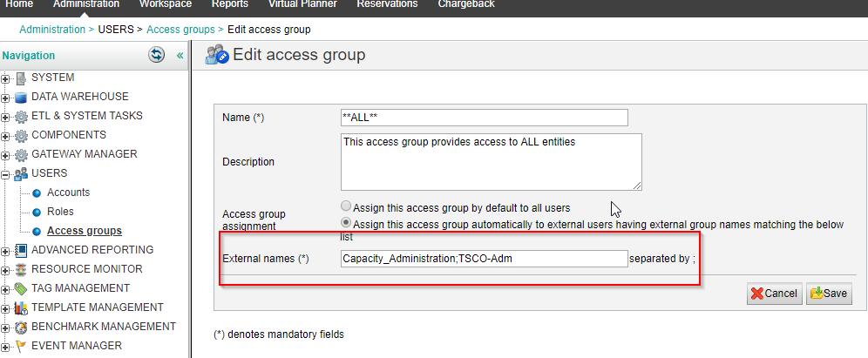
Task: Expand the ADVANCED REPORTING tree node
Action: [x=6, y=251]
